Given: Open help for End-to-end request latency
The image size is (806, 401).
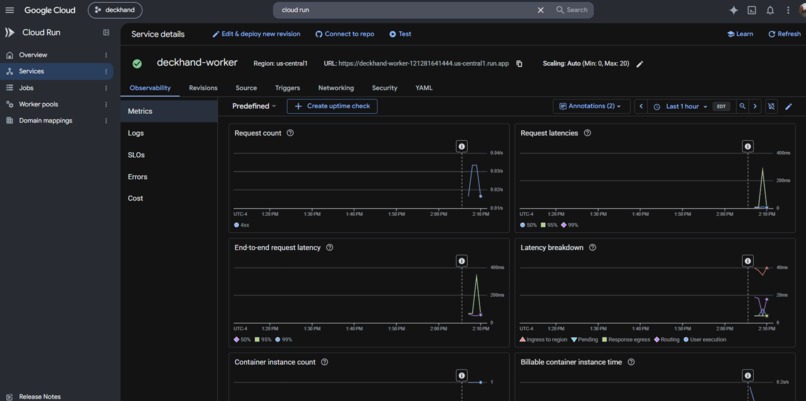Looking at the screenshot, I should (329, 248).
